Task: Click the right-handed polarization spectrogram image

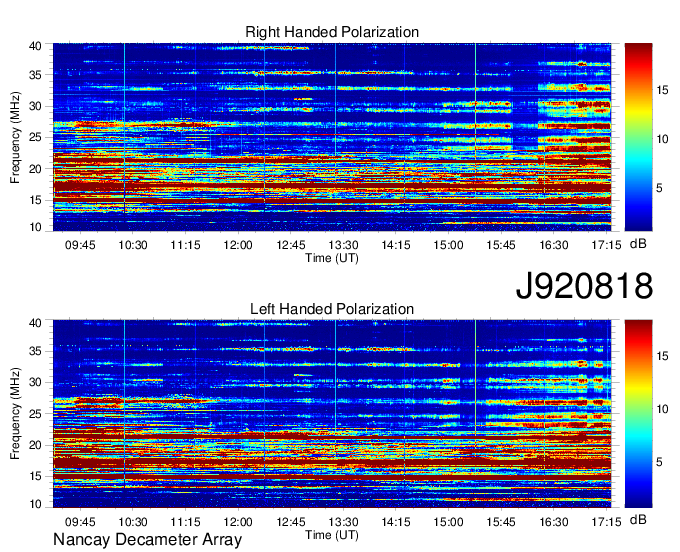Action: click(x=332, y=137)
